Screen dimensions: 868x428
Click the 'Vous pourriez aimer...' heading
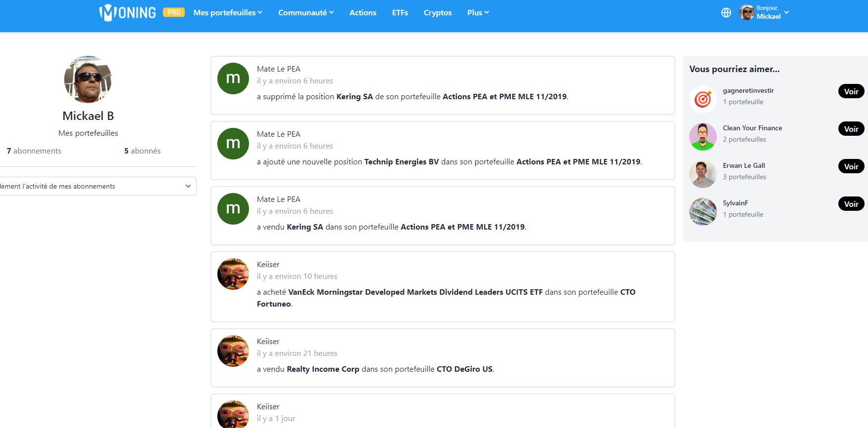pyautogui.click(x=734, y=69)
